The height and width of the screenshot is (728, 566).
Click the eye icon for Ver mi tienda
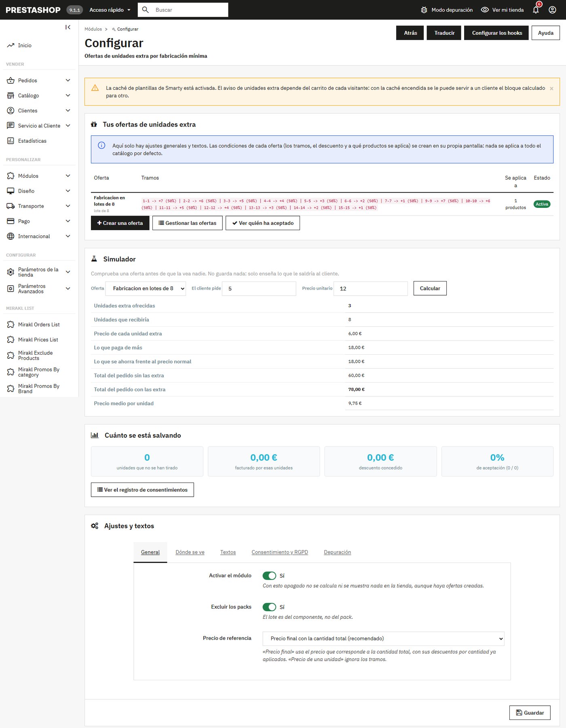point(485,10)
